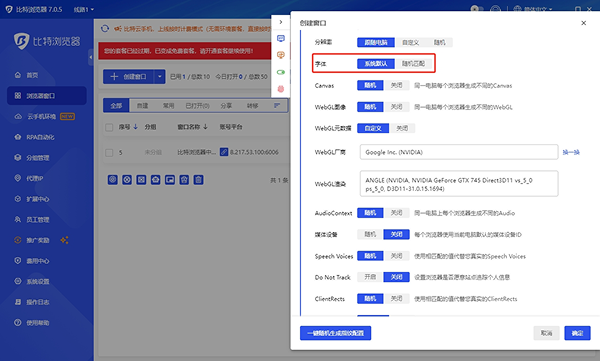The image size is (600, 361).
Task: Open the dropdown arrow beside 创建窗口
Action: 160,77
